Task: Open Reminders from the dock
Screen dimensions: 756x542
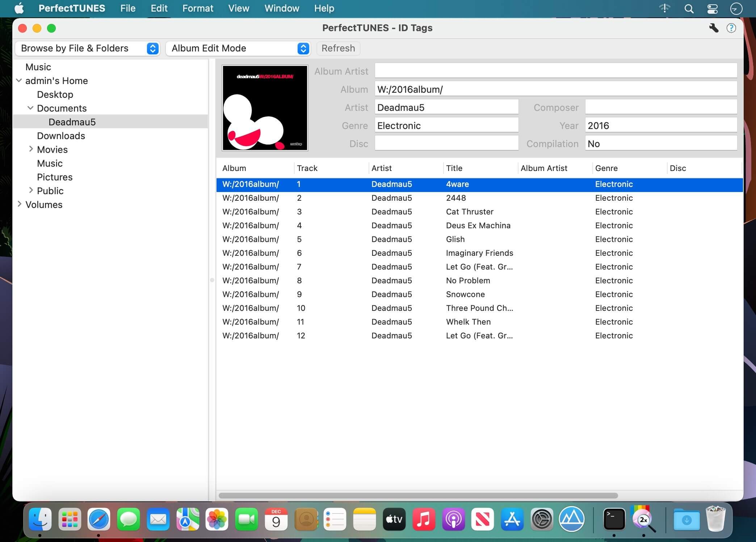Action: pyautogui.click(x=335, y=519)
